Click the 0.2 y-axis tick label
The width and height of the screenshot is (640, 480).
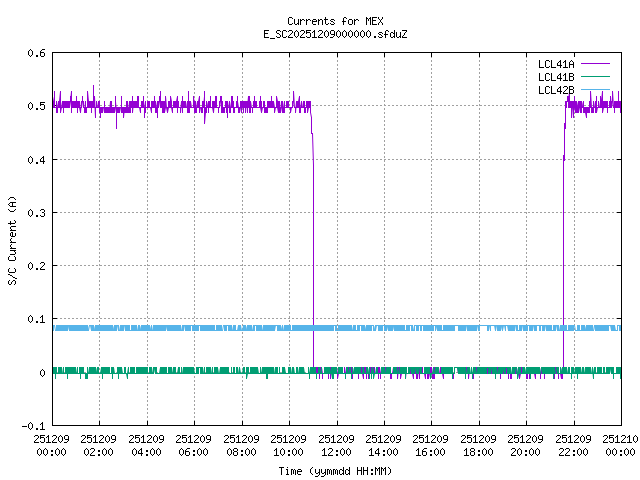35,266
